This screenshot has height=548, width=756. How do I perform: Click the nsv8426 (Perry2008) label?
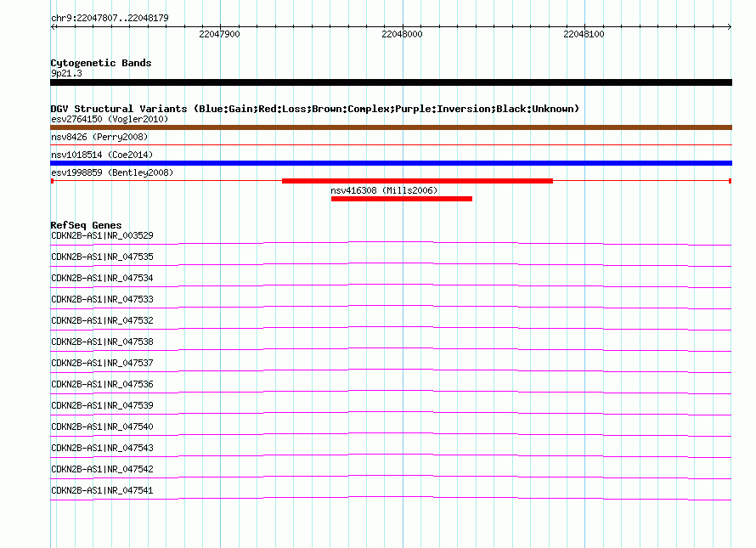coord(99,137)
